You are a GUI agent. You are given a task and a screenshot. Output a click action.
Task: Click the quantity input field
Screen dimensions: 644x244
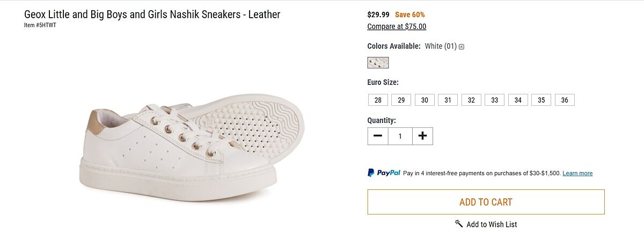click(x=400, y=136)
